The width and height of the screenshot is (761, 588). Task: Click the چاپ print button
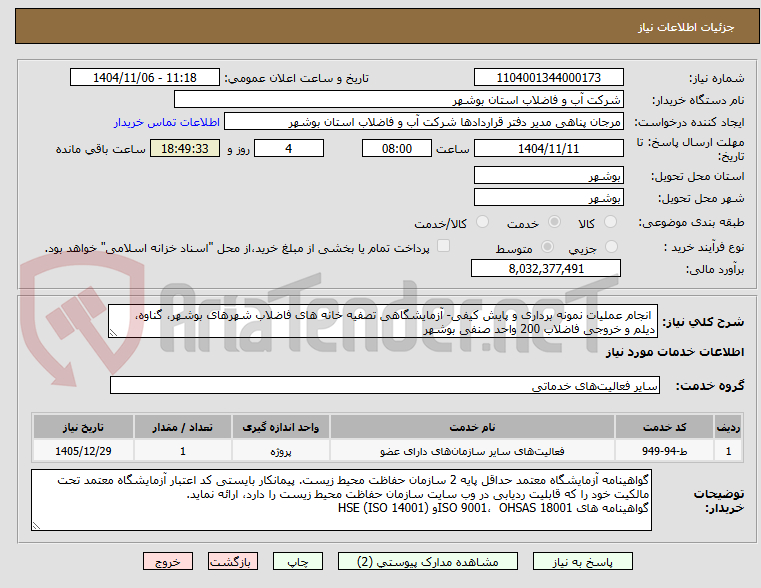tap(298, 561)
